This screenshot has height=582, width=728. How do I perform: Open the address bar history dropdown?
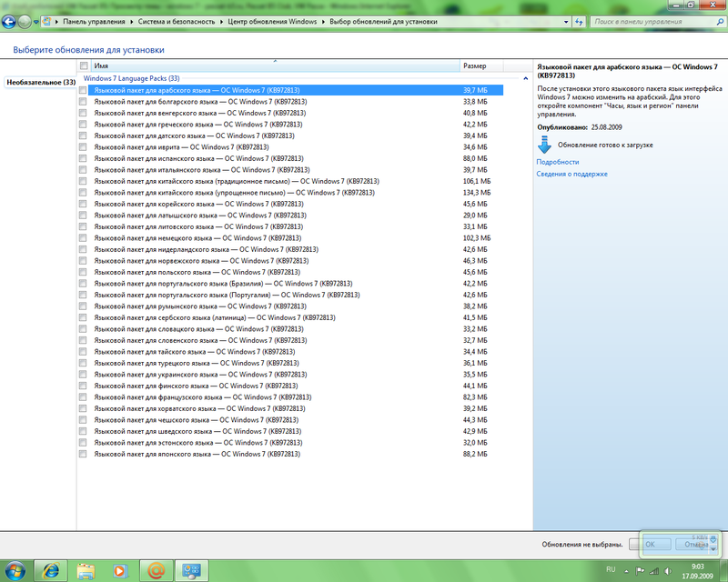566,22
